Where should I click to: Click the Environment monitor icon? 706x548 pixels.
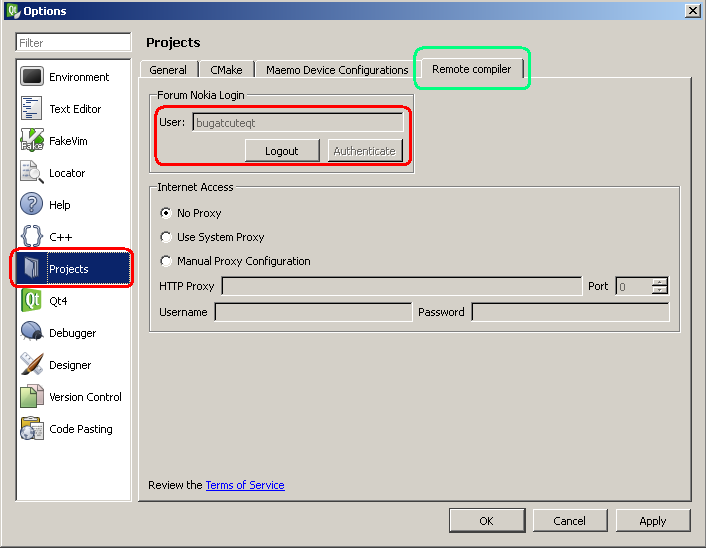32,77
